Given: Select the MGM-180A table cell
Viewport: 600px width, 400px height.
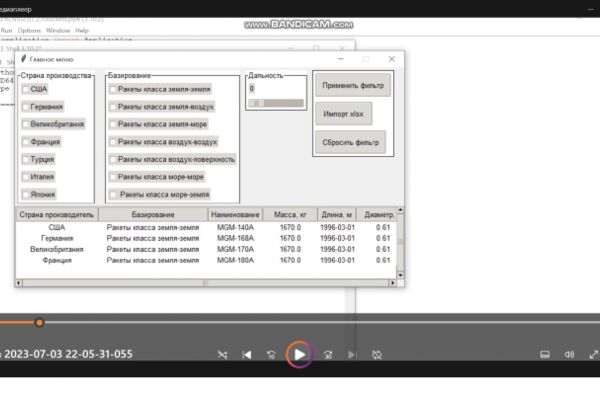Looking at the screenshot, I should click(235, 260).
